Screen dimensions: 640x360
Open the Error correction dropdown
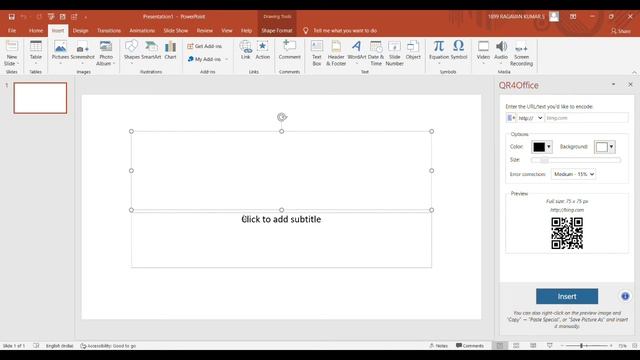pos(573,174)
